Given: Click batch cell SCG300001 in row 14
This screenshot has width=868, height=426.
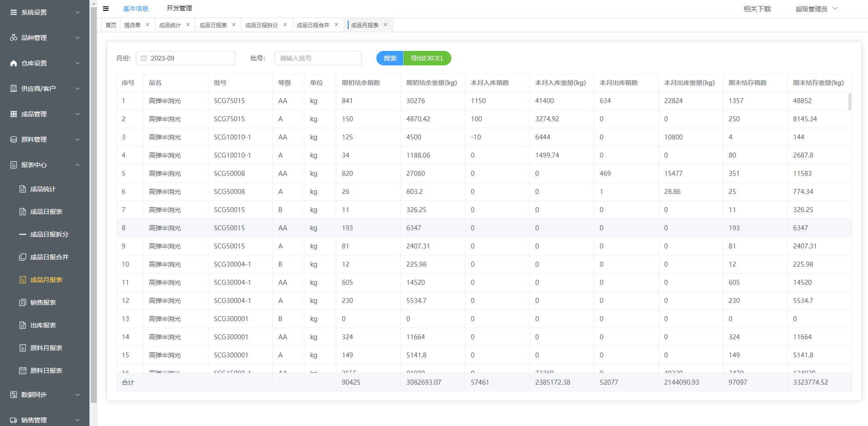Looking at the screenshot, I should (x=231, y=337).
